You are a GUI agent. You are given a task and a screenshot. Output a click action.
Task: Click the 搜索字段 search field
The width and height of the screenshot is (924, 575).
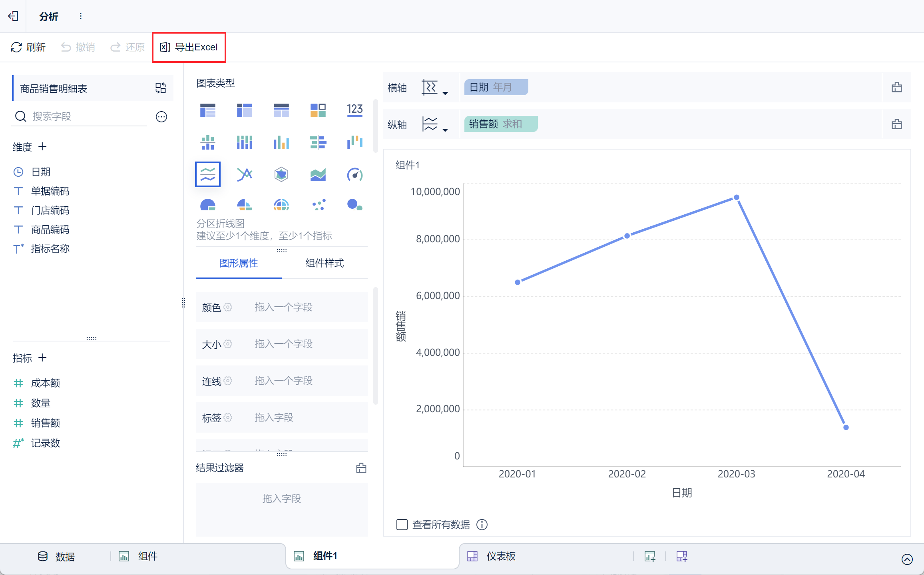(88, 116)
